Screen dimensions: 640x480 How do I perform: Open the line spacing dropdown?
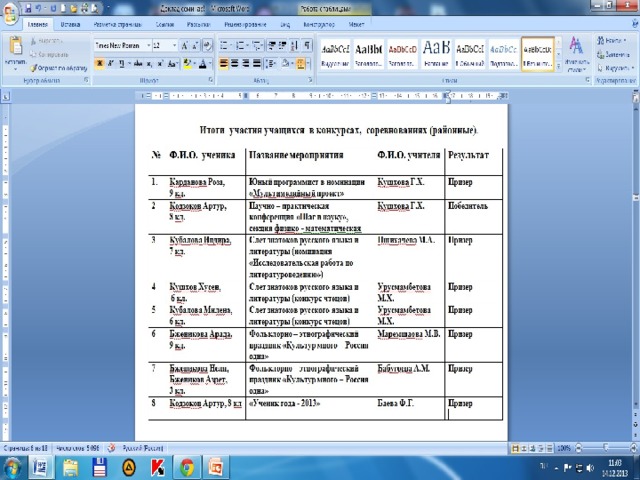[271, 63]
